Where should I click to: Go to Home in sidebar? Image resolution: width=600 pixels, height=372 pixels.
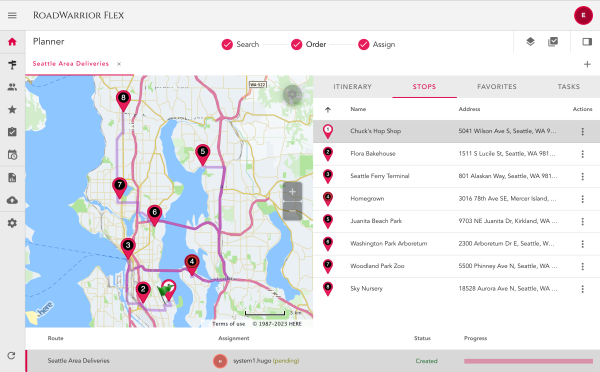click(x=12, y=42)
